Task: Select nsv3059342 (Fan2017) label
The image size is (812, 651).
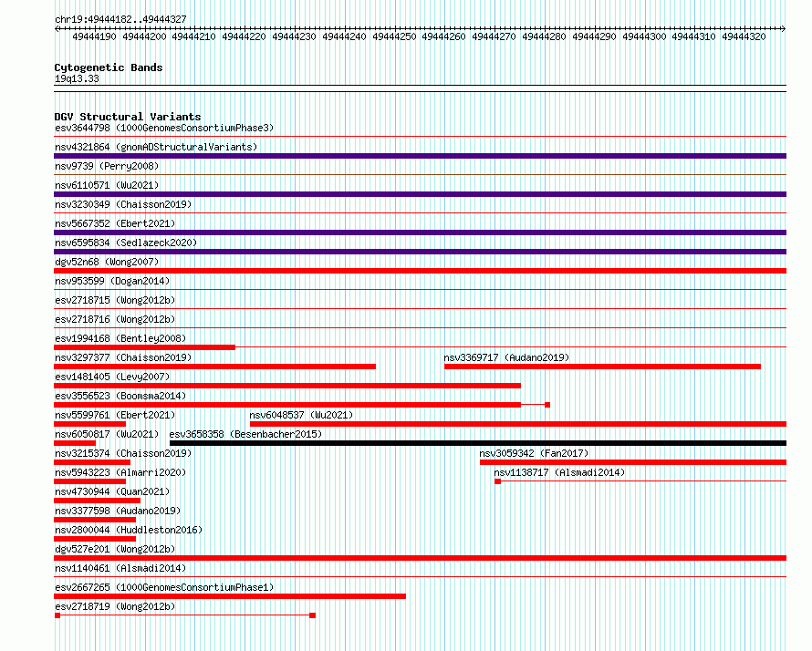Action: click(534, 453)
